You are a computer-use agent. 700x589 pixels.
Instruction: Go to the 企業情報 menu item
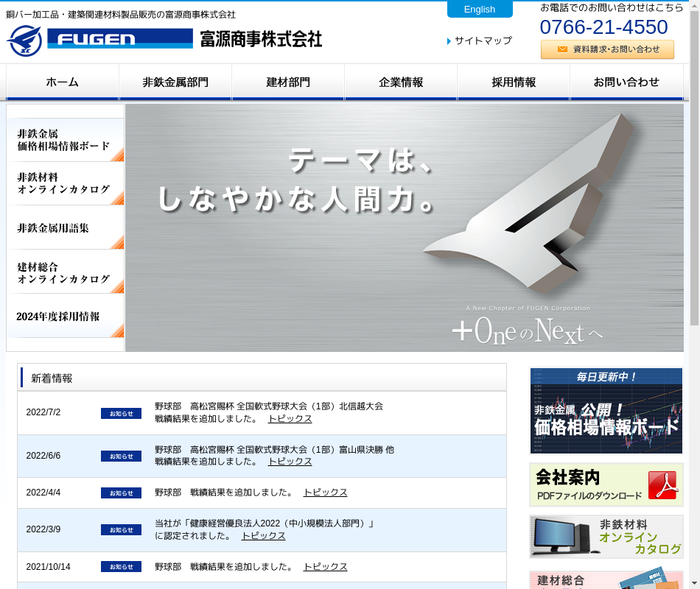click(x=401, y=82)
